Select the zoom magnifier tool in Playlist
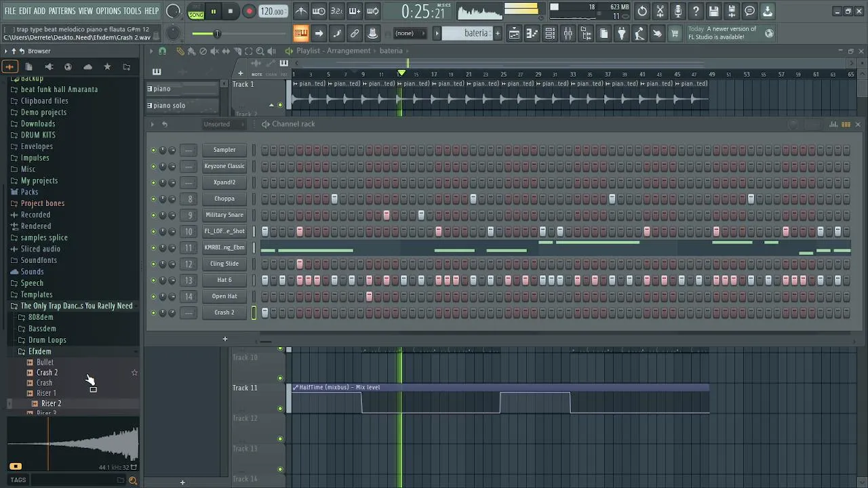 pyautogui.click(x=260, y=51)
